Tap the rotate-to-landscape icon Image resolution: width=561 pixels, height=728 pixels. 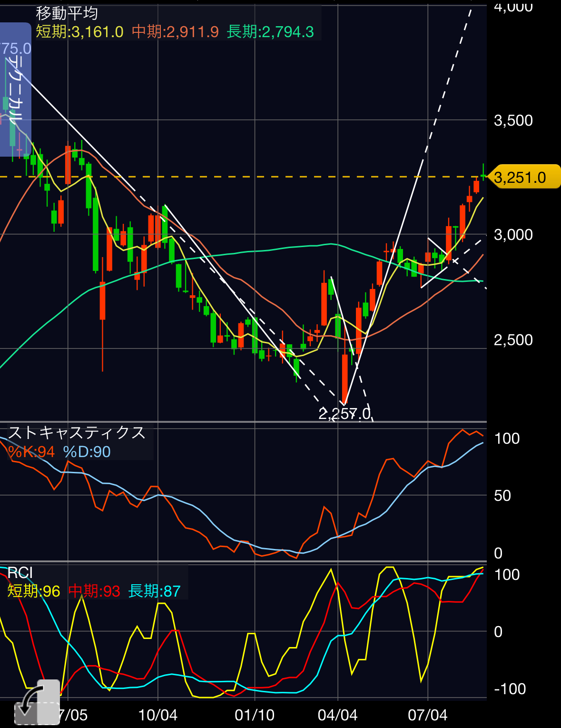[37, 703]
